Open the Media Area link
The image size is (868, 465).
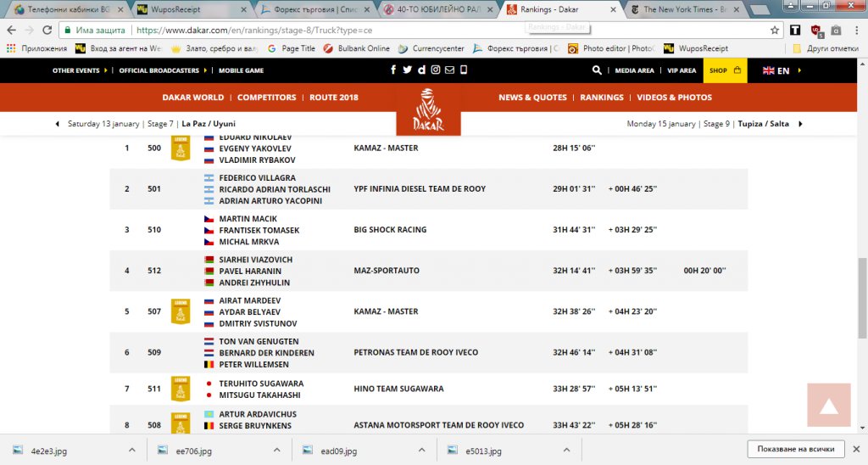[x=634, y=70]
